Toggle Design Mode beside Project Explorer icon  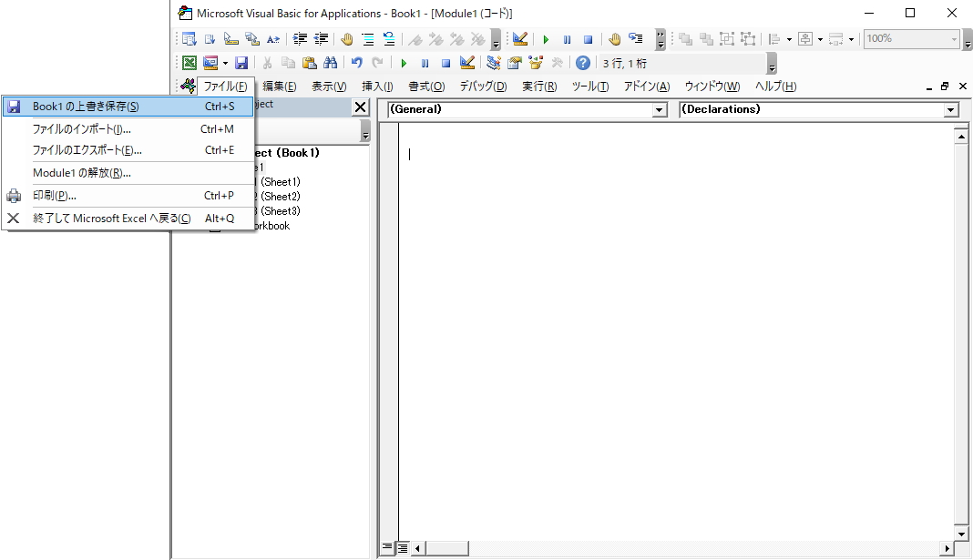point(467,63)
